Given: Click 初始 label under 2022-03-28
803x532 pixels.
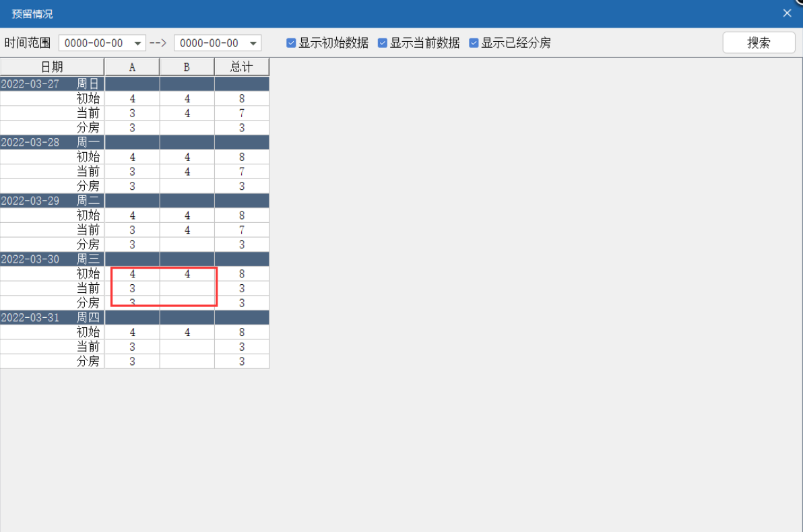Looking at the screenshot, I should pyautogui.click(x=88, y=157).
